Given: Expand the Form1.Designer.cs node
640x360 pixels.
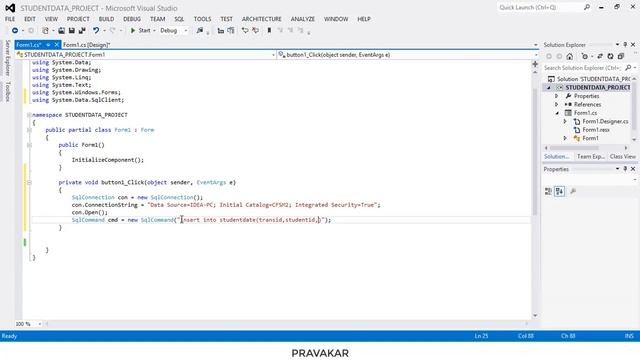Looking at the screenshot, I should pyautogui.click(x=565, y=122).
